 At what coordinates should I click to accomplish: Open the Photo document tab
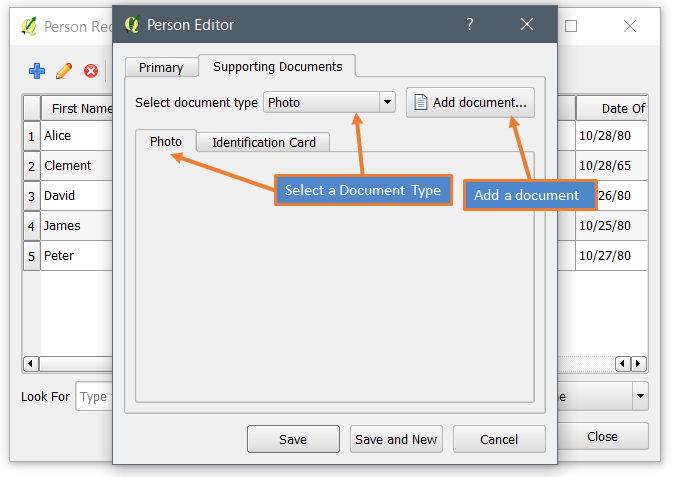coord(166,141)
